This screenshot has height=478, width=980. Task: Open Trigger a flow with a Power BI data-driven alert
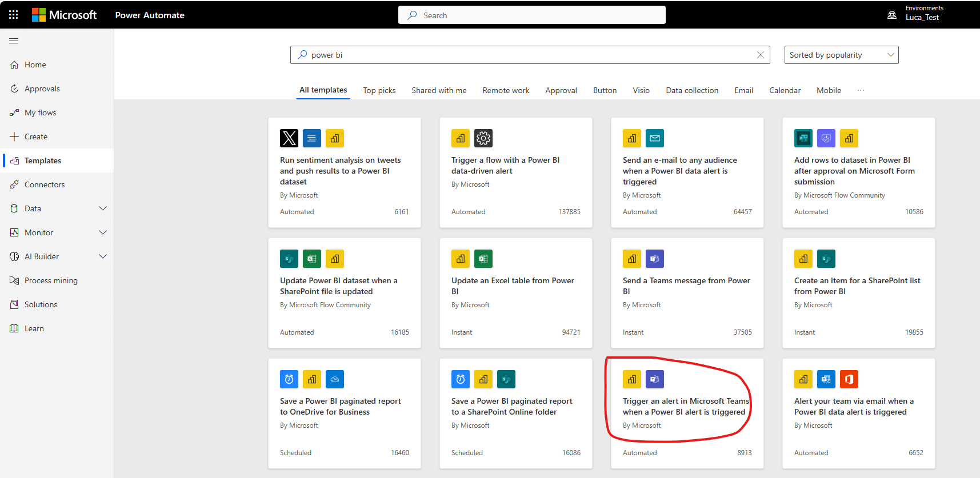[516, 172]
